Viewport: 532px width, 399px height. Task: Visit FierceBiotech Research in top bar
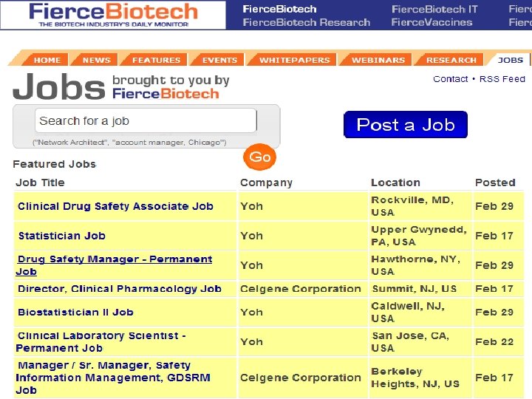point(306,22)
